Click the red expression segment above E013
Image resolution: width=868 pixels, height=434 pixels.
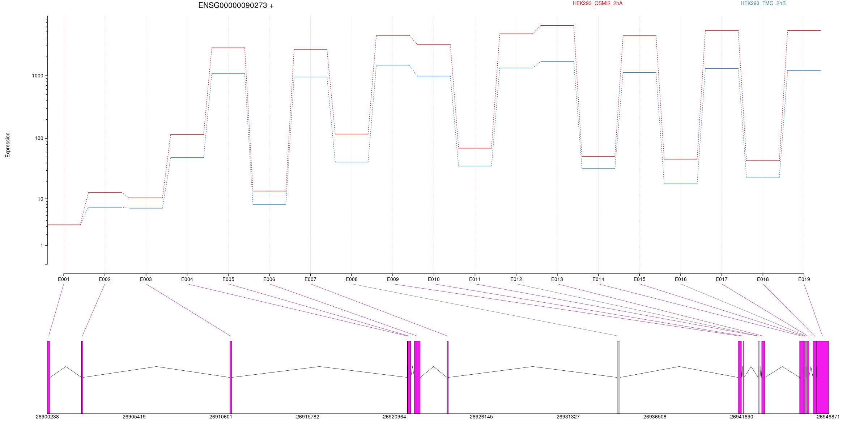[557, 26]
